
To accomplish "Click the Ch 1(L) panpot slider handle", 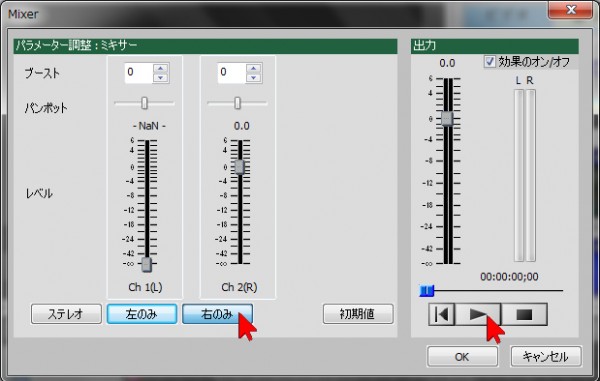I will [144, 103].
